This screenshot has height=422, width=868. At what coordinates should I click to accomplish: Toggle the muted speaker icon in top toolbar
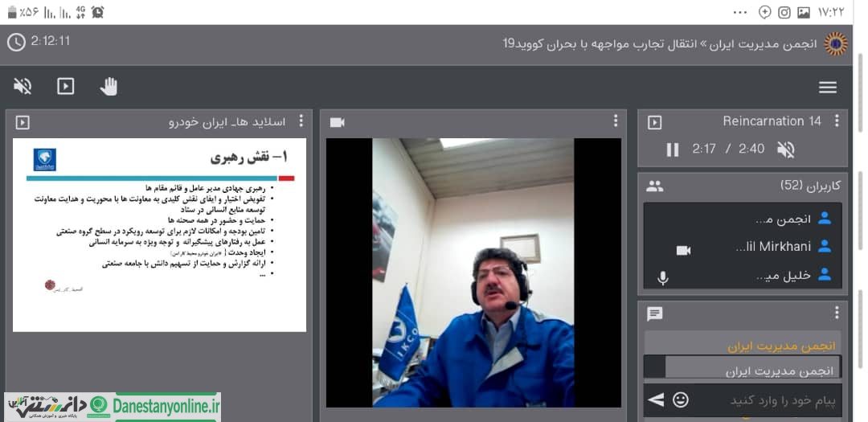point(23,86)
